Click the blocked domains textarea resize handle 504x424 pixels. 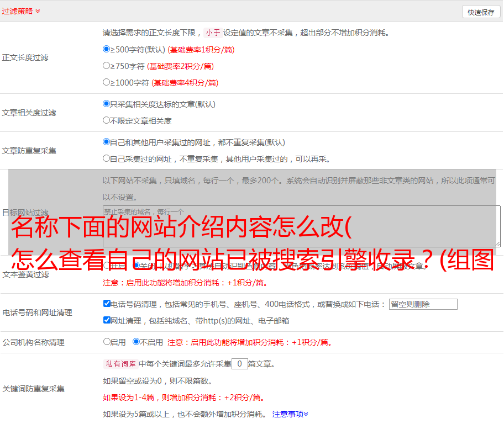click(x=497, y=244)
